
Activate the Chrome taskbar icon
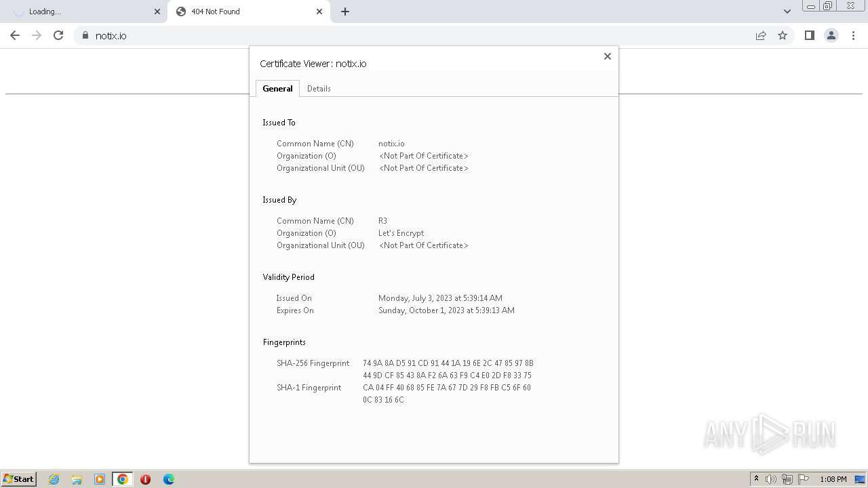123,479
